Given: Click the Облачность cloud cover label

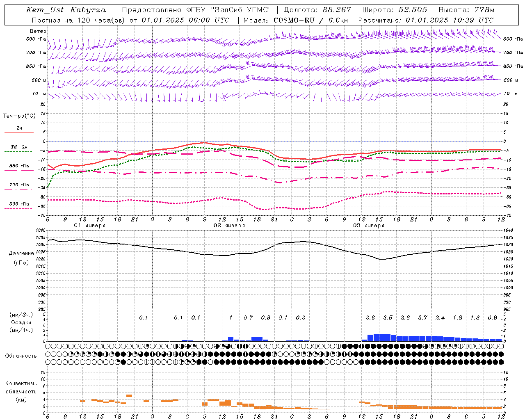Looking at the screenshot, I should click(21, 356).
